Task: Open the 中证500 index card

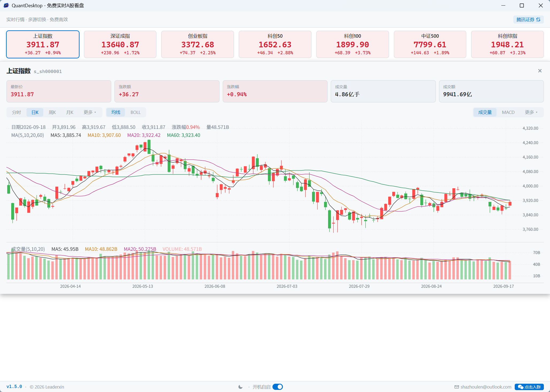Action: tap(430, 44)
